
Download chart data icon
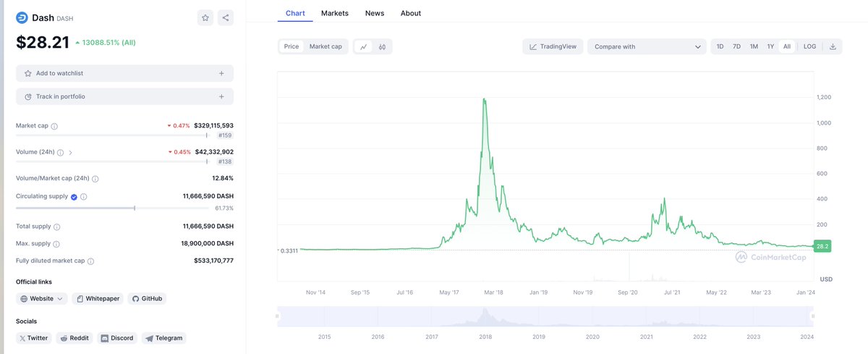[833, 46]
